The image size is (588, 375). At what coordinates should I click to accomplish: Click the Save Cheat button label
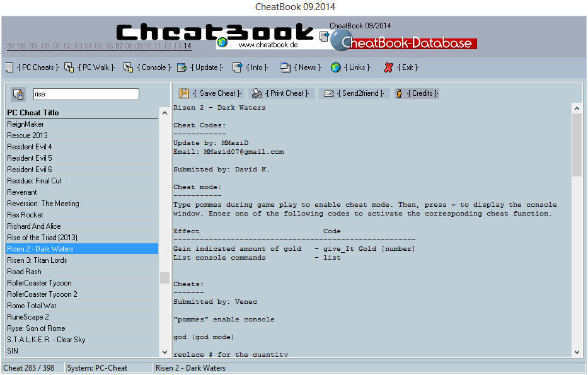(x=217, y=93)
